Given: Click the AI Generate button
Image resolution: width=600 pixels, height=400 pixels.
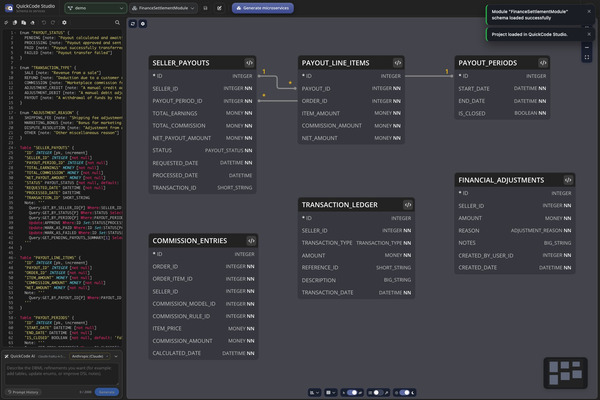Looking at the screenshot, I should pos(107,392).
